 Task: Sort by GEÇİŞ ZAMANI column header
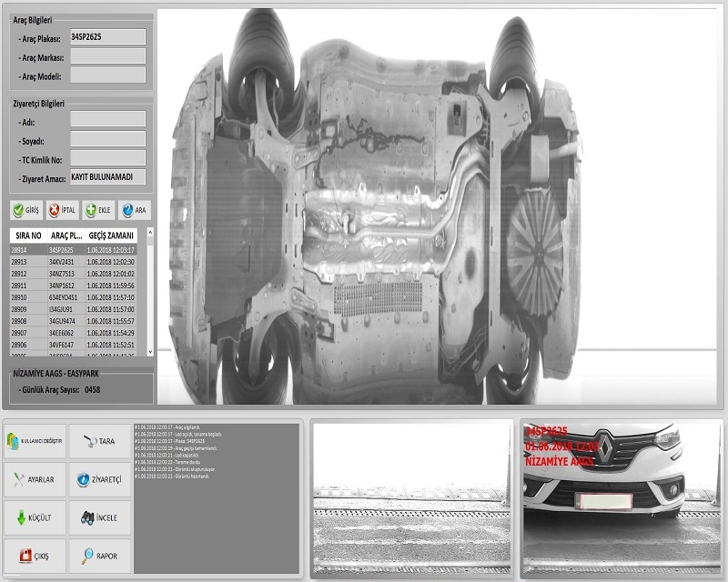tap(111, 236)
